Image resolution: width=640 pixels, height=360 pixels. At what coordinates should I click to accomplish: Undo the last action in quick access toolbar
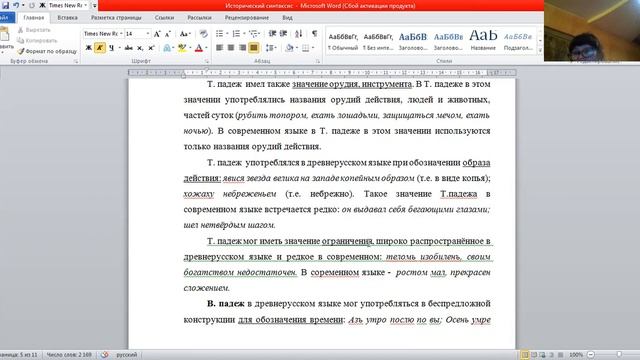(16, 5)
